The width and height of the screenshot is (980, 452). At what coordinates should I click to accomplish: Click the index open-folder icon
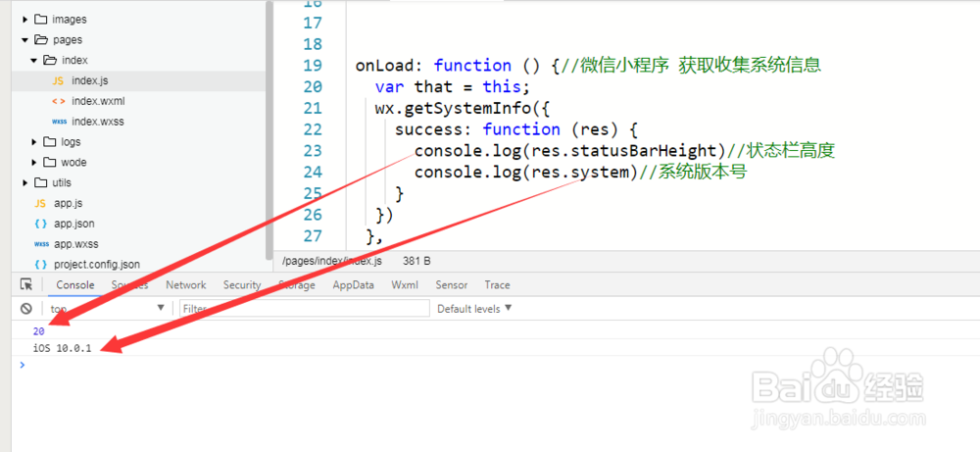coord(50,61)
